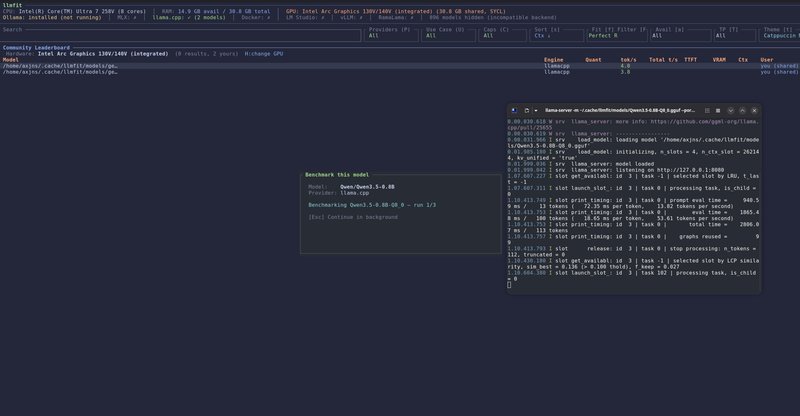The width and height of the screenshot is (800, 416).
Task: Click the Engine column header
Action: tap(554, 60)
